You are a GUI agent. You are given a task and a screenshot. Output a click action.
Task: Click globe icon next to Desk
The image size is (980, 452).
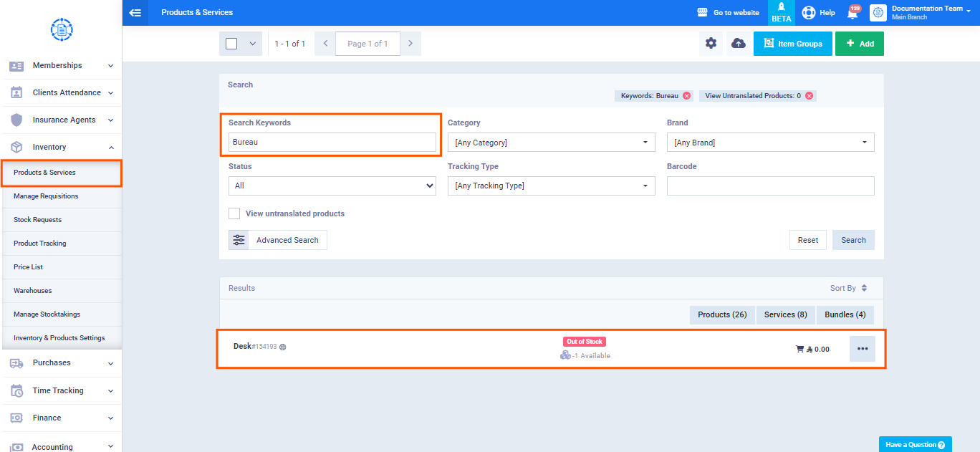click(283, 347)
